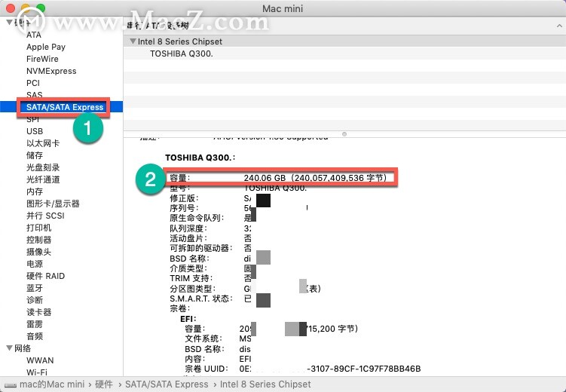Select PCI in the hardware list
This screenshot has height=392, width=566.
(x=33, y=83)
